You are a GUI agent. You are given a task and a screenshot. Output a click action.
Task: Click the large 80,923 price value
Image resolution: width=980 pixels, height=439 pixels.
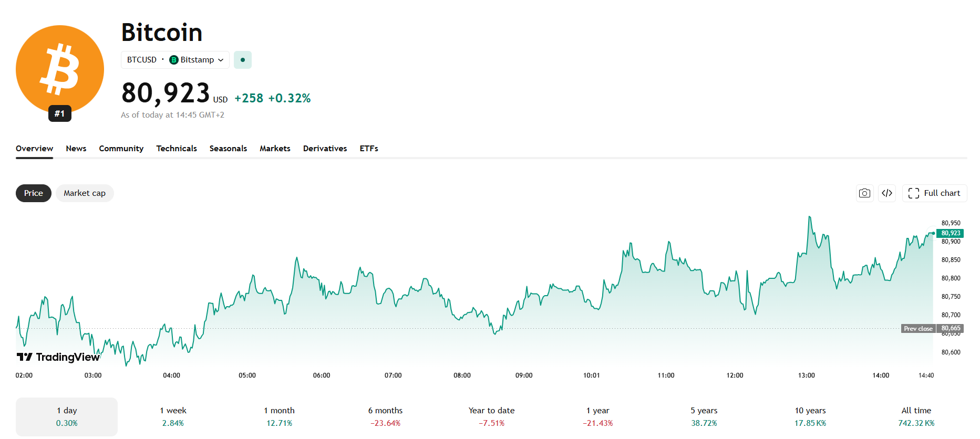pyautogui.click(x=166, y=93)
